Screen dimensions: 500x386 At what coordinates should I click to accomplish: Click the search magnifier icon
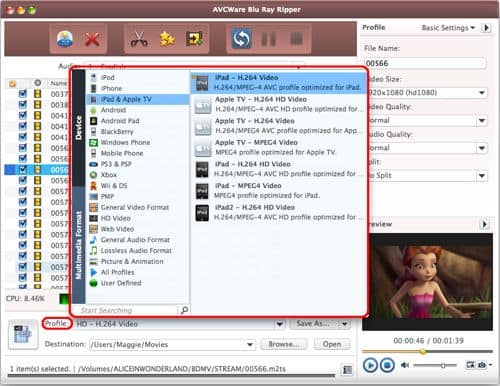184,310
